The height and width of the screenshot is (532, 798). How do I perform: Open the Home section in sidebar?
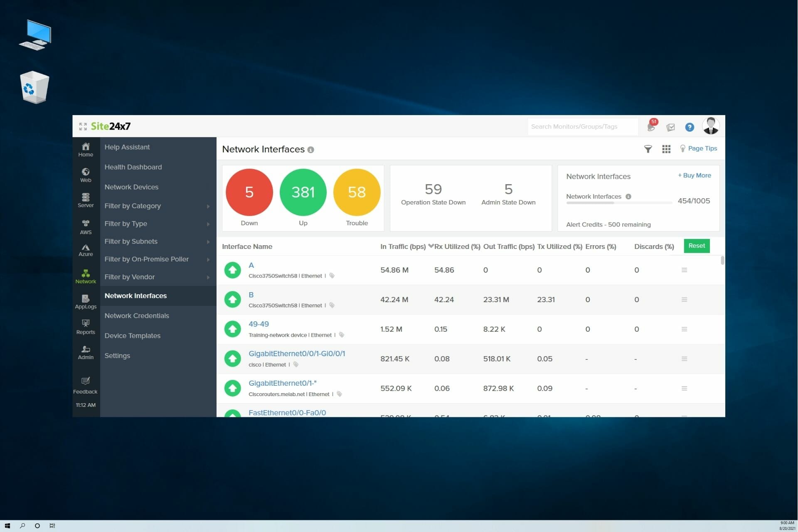click(x=86, y=150)
